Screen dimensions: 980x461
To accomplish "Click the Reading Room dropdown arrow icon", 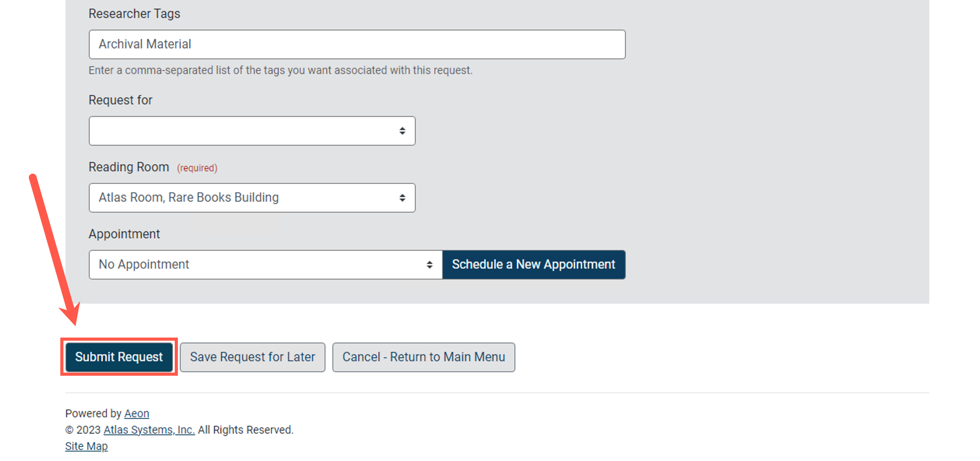I will [402, 198].
